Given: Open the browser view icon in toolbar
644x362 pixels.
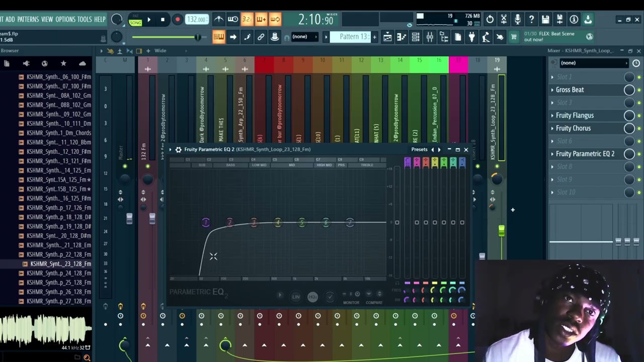Looking at the screenshot, I should coord(444,37).
